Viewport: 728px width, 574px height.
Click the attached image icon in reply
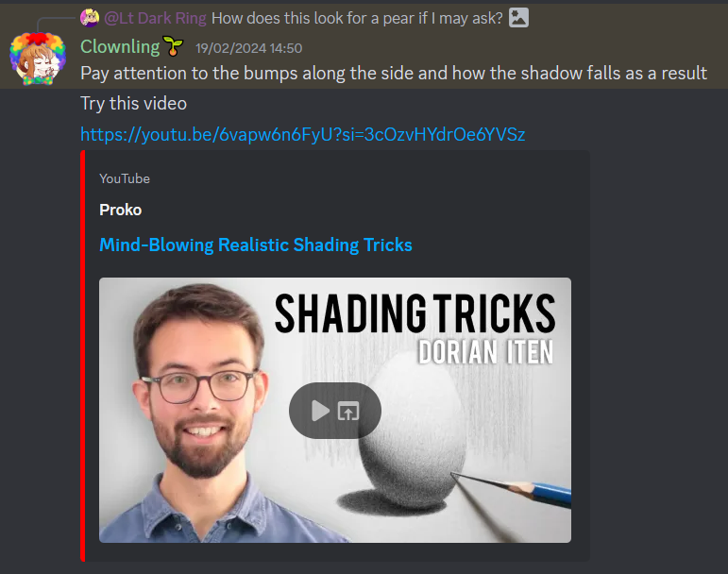pos(518,18)
